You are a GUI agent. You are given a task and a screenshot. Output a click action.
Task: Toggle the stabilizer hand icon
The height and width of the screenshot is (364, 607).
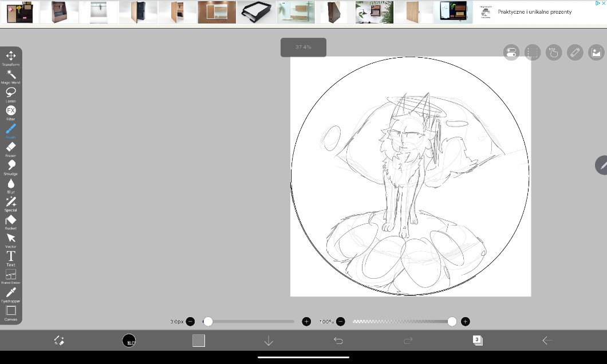tap(553, 53)
